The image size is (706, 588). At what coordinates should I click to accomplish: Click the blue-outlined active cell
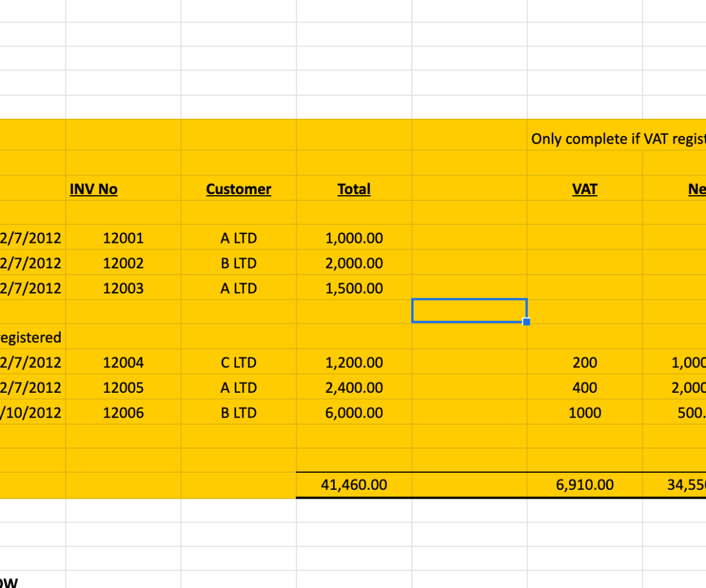click(469, 310)
